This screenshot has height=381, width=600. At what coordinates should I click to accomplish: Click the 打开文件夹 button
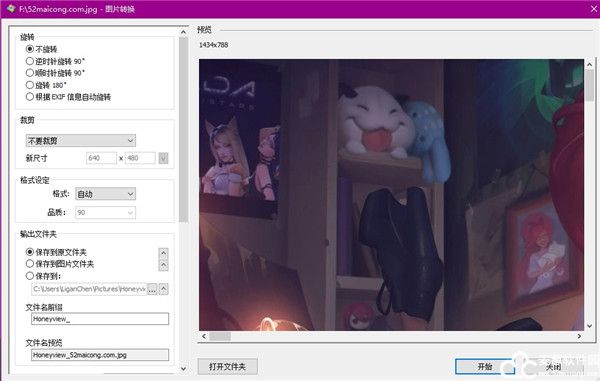[227, 366]
